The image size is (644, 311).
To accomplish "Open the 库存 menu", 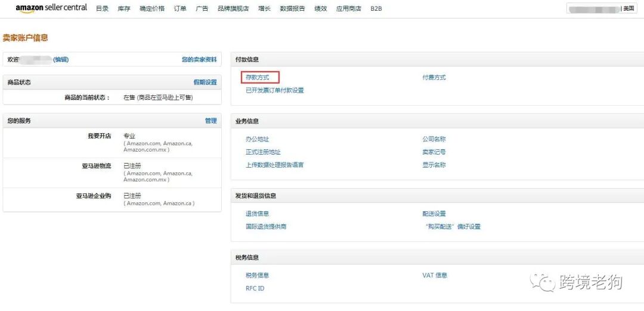I will pyautogui.click(x=124, y=8).
